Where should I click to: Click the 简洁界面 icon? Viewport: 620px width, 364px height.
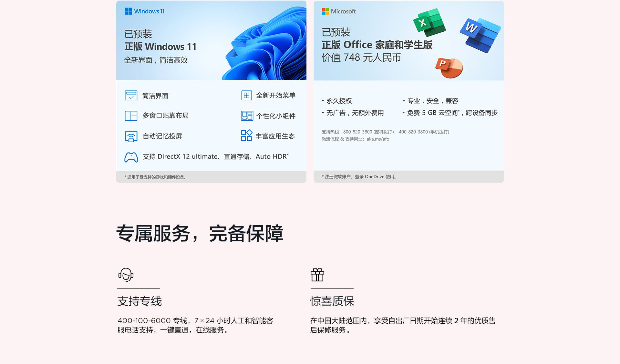(131, 96)
